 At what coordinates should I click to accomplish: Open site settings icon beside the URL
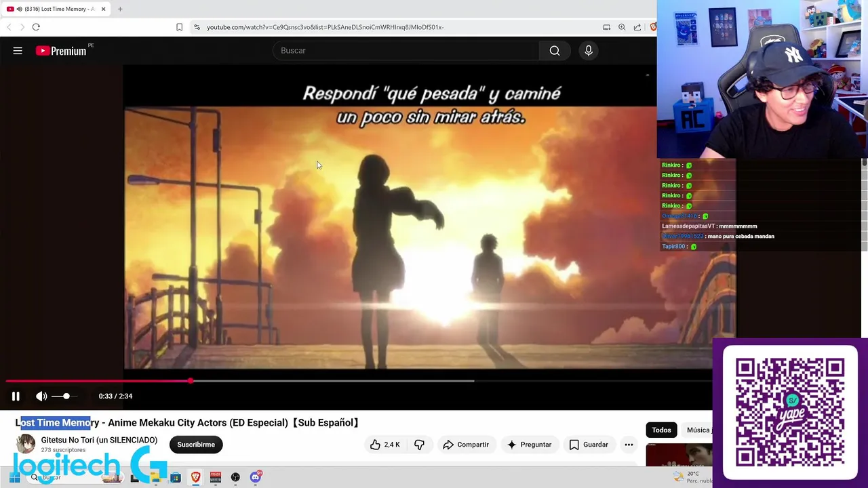(197, 27)
